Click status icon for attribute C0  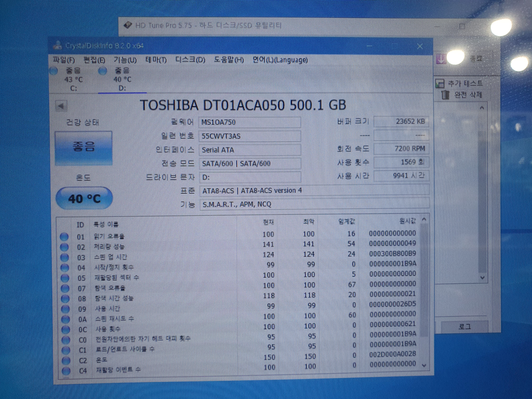(66, 340)
